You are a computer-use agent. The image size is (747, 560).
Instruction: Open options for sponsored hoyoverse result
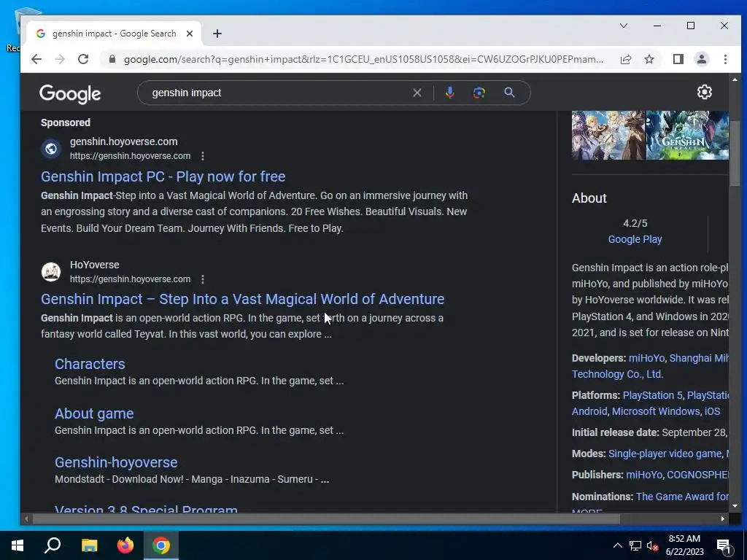coord(203,156)
